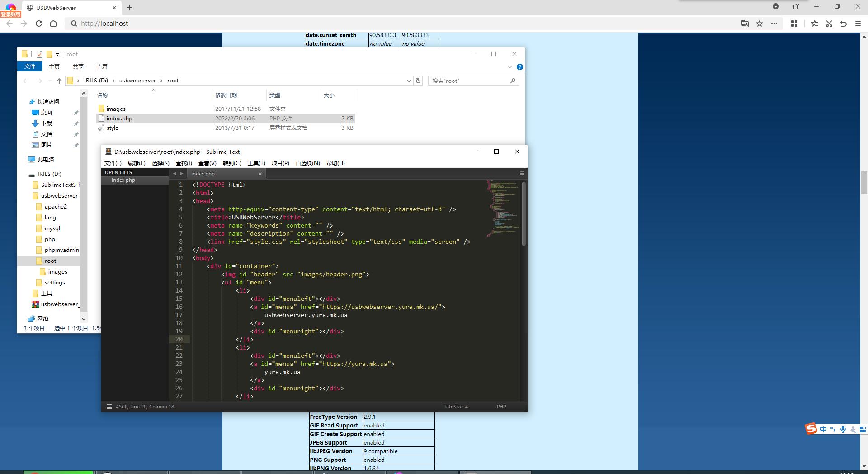This screenshot has height=474, width=868.
Task: Bookmark the page with the star icon
Action: [x=759, y=24]
